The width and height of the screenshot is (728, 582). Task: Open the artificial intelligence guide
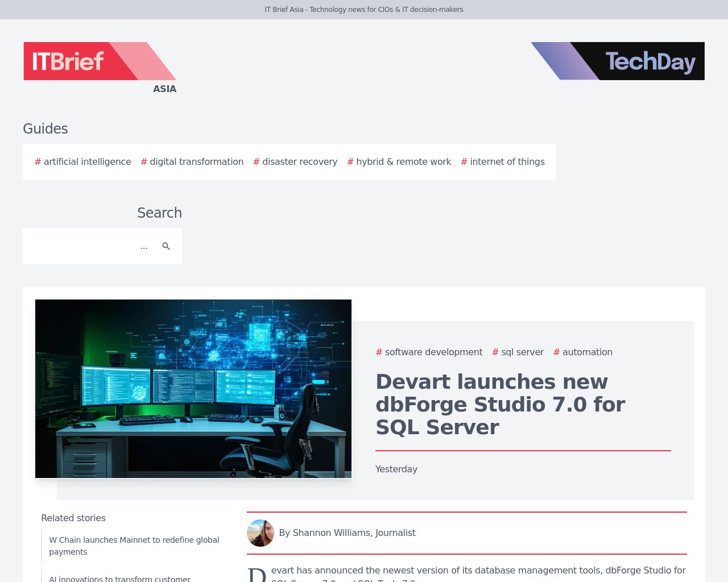click(88, 162)
